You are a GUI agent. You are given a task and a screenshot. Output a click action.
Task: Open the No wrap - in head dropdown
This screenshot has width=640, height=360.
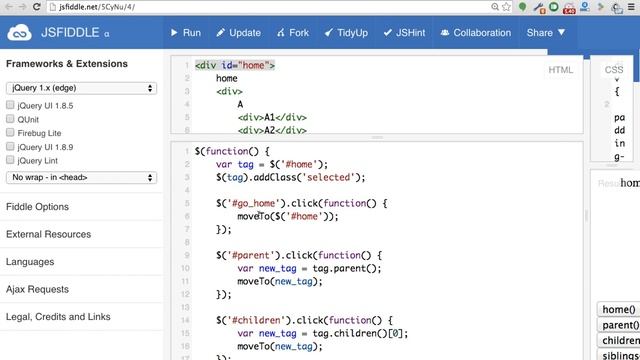[81, 178]
